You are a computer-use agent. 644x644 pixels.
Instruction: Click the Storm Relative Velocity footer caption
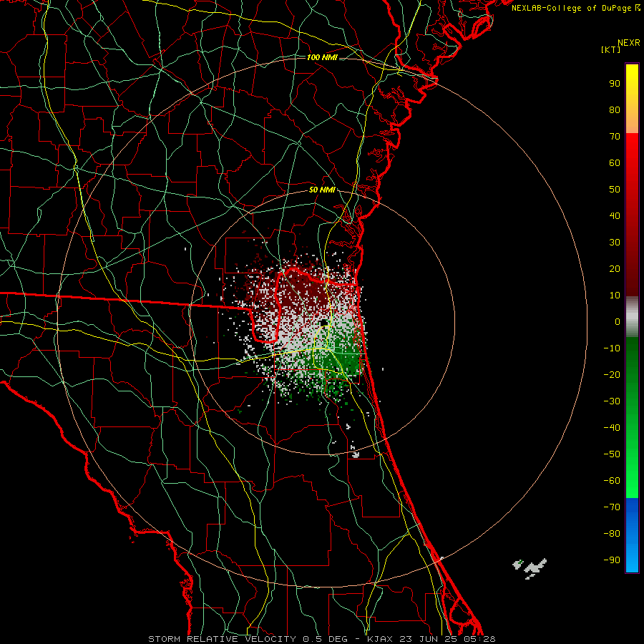[x=321, y=639]
